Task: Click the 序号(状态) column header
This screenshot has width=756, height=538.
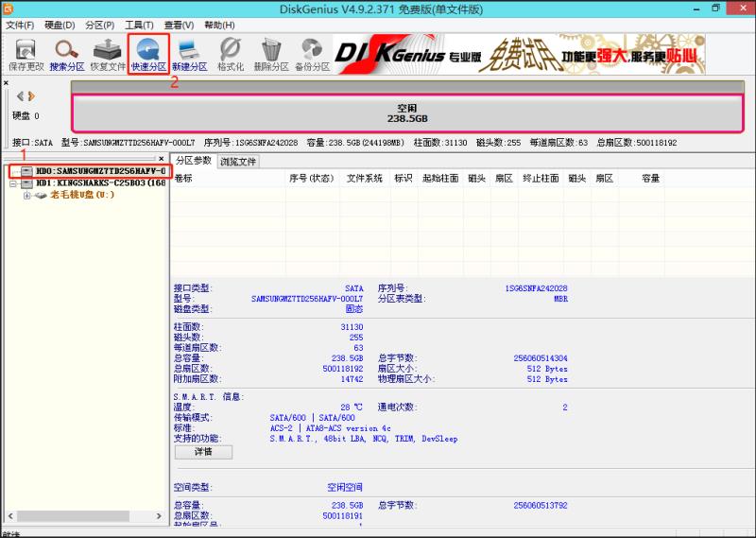Action: click(x=312, y=178)
